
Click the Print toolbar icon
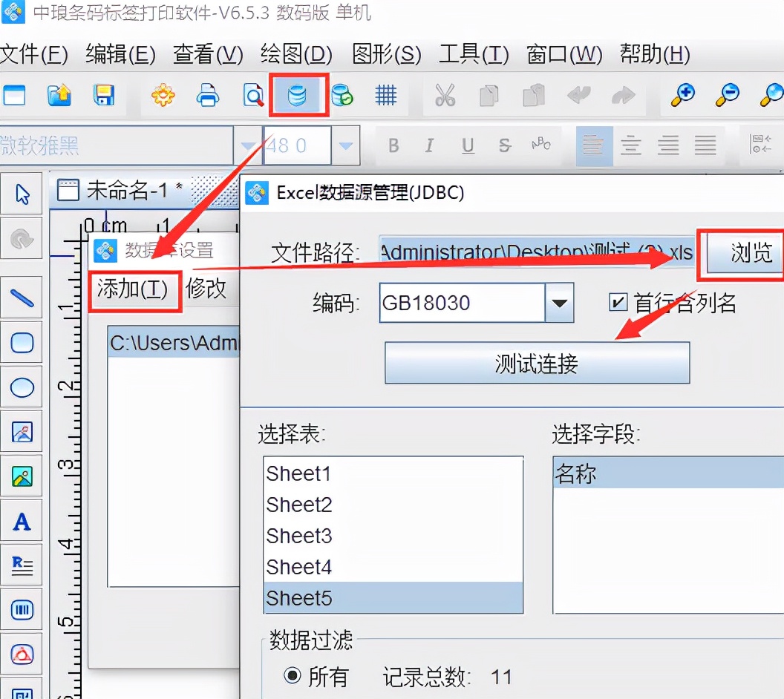coord(208,96)
